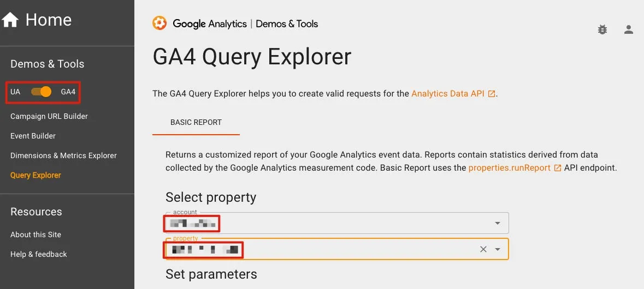Screen dimensions: 644x289
Task: Open the user account profile icon
Action: [629, 29]
